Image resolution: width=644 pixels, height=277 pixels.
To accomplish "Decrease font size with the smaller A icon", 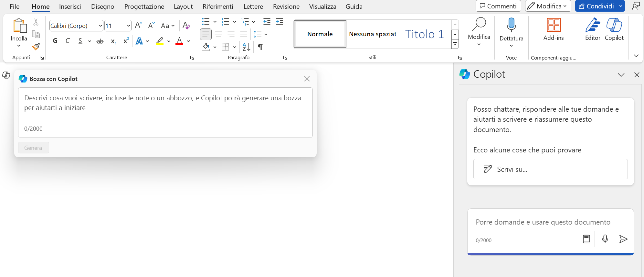I will 151,26.
